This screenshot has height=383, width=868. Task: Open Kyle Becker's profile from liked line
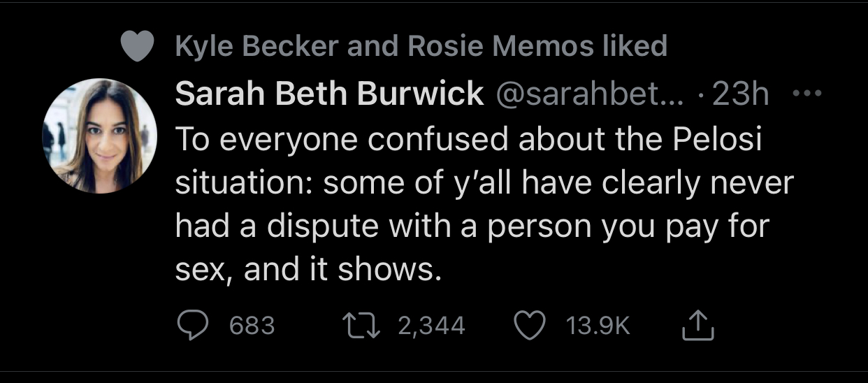257,47
